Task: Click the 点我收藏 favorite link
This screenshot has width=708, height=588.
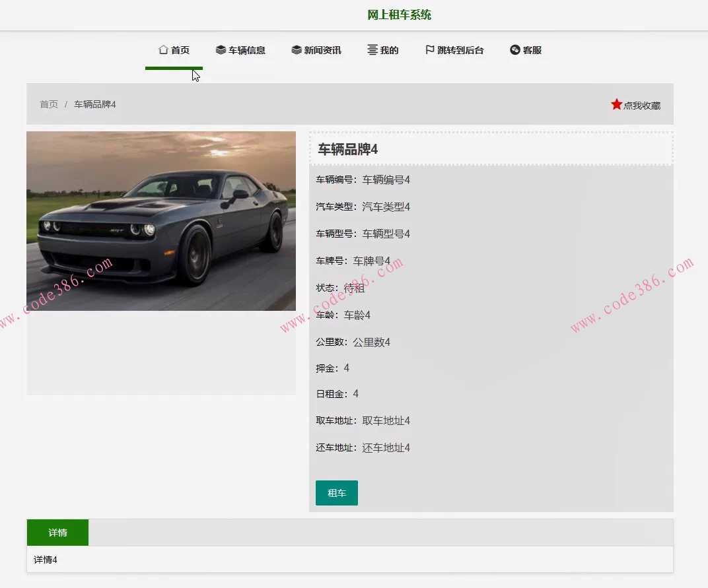Action: coord(639,104)
